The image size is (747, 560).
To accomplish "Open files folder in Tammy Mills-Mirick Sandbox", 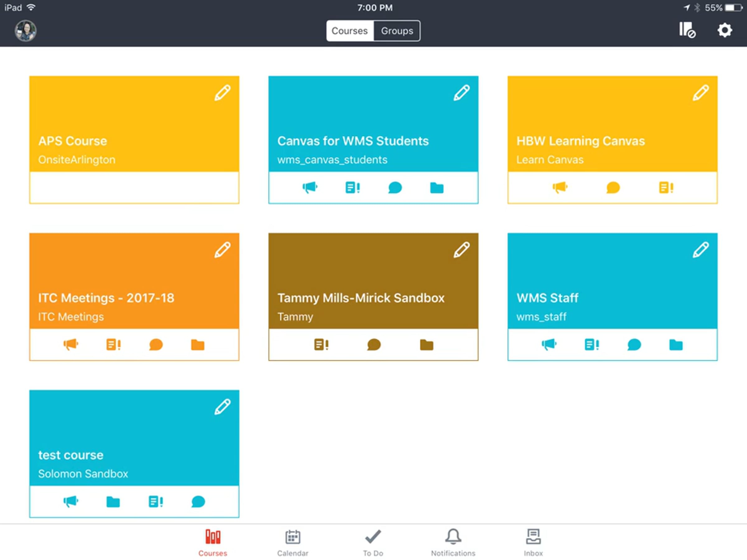I will pyautogui.click(x=426, y=345).
